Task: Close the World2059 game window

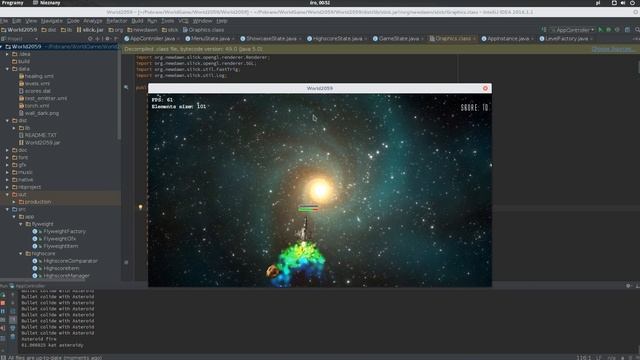Action: (x=485, y=88)
